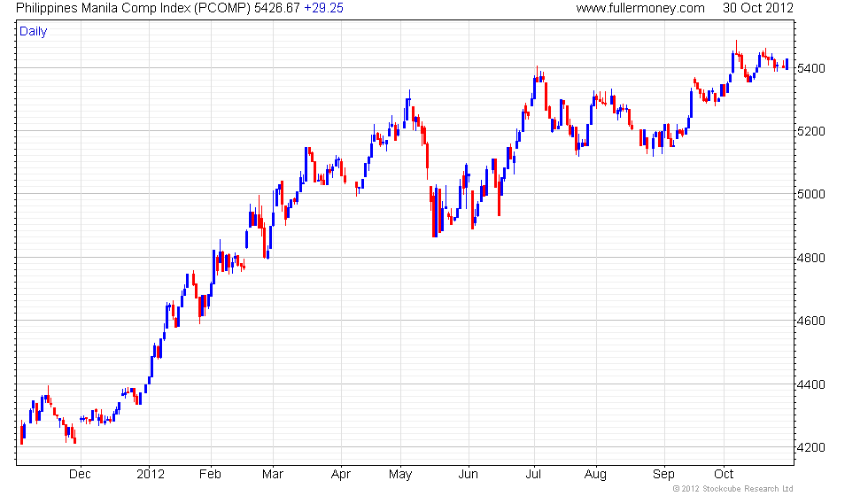The image size is (868, 496).
Task: Click the 5400 price axis label
Action: pyautogui.click(x=810, y=69)
